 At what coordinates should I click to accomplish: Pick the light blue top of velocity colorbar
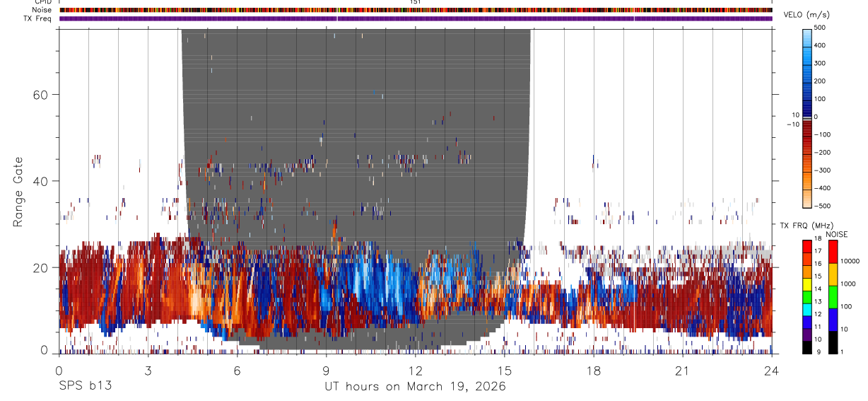pyautogui.click(x=807, y=37)
